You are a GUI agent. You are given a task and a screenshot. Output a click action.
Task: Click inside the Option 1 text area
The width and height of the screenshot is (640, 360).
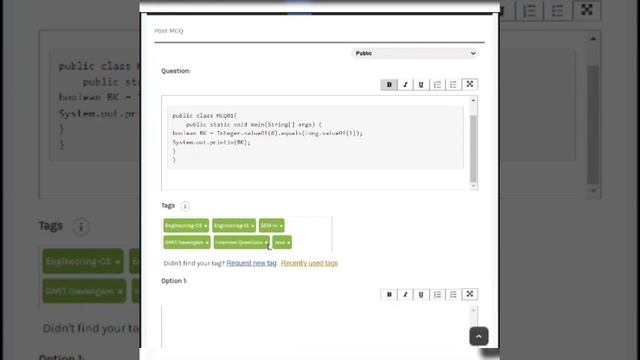tap(315, 327)
